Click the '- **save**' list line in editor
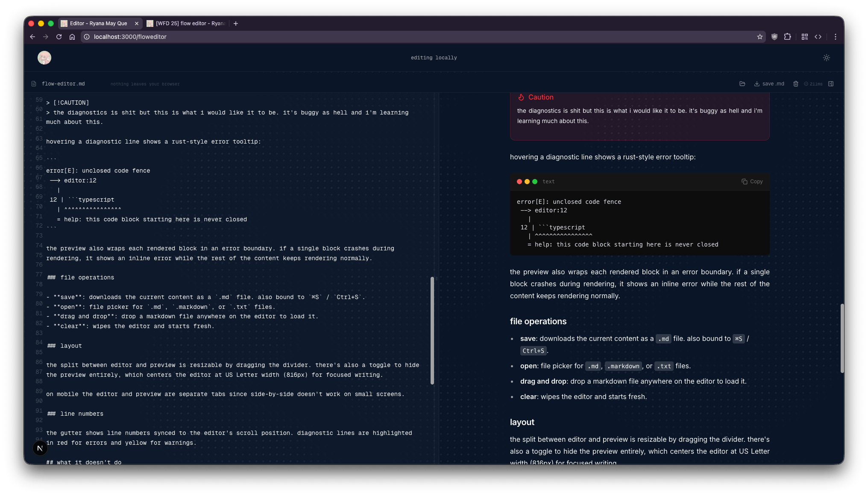 click(x=205, y=297)
